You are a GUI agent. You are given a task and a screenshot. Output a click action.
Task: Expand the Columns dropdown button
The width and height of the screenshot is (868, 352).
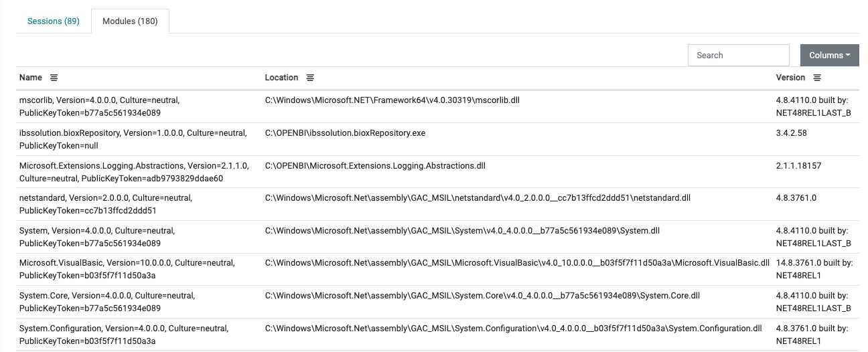tap(829, 56)
